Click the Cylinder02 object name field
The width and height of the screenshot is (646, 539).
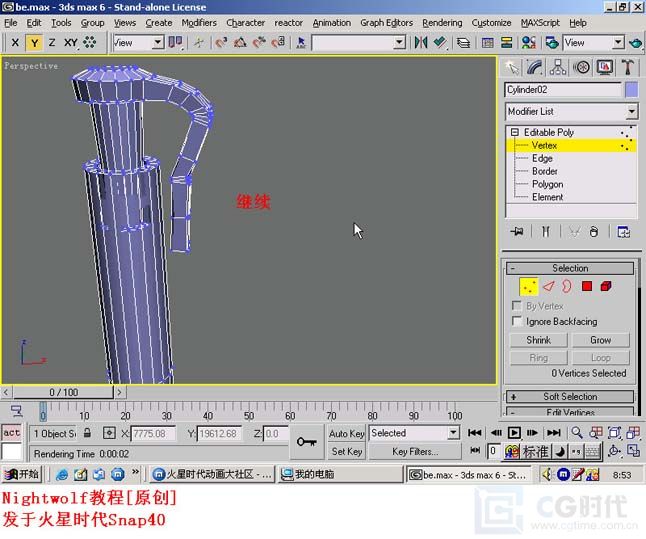coord(563,90)
